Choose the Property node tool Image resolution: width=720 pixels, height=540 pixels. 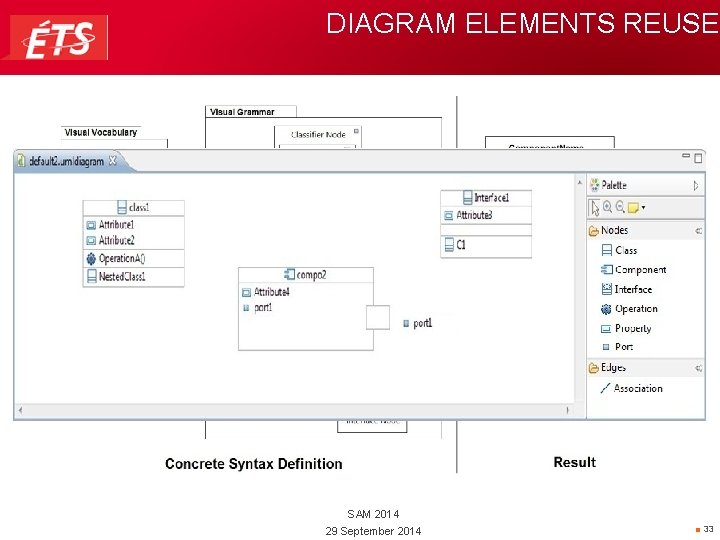[626, 328]
